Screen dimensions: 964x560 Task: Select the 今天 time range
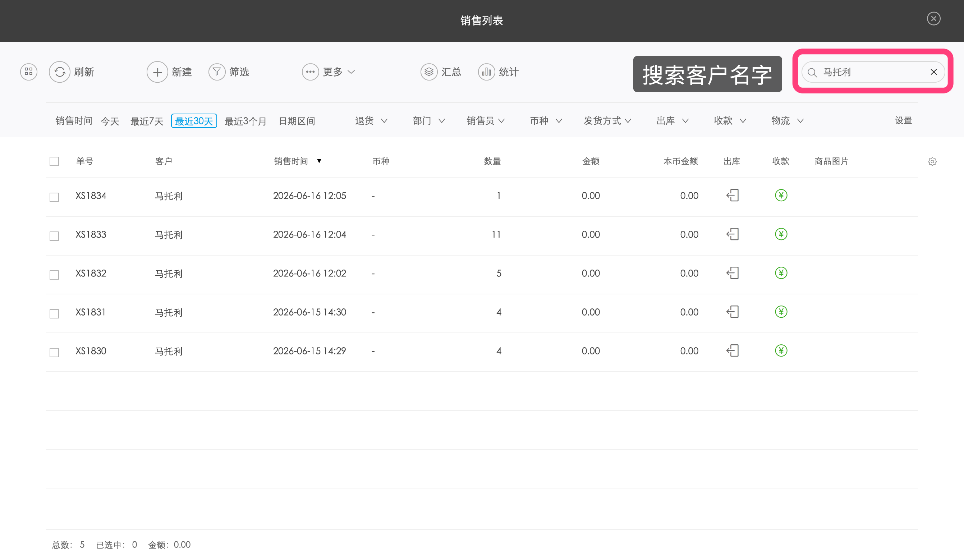coord(110,121)
